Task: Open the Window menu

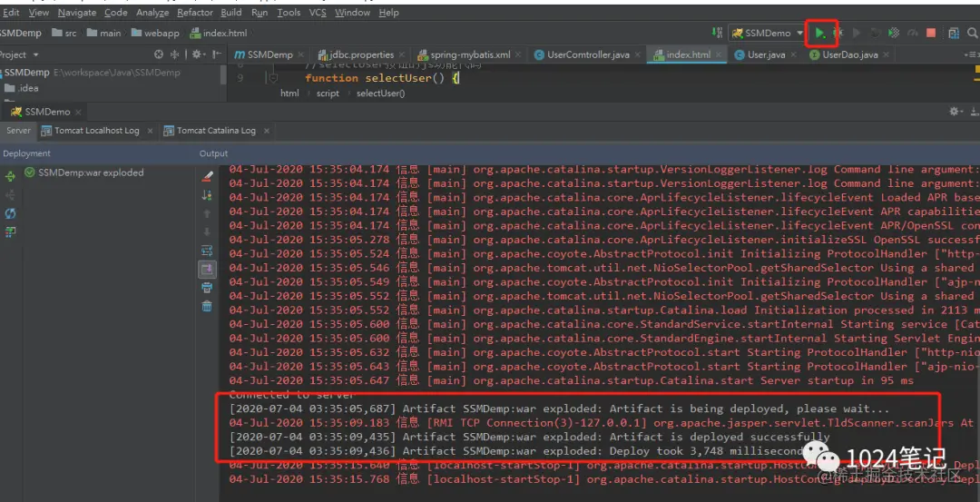Action: pyautogui.click(x=352, y=13)
